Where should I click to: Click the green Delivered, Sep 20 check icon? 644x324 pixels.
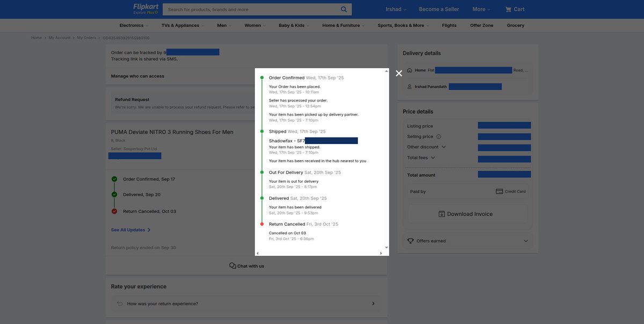(x=114, y=195)
